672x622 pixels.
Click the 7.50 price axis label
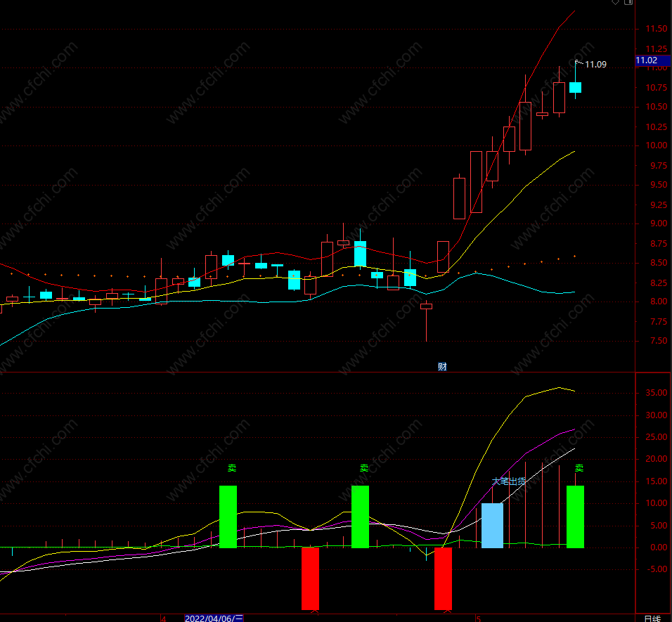[658, 341]
